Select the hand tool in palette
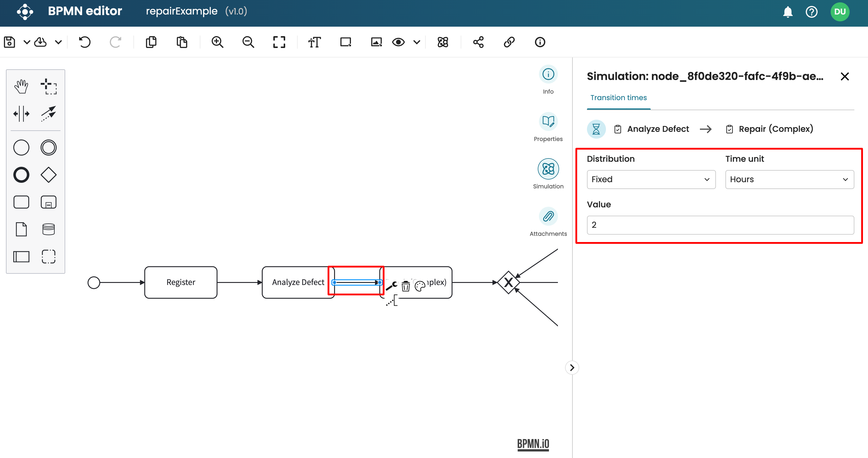 pos(21,87)
